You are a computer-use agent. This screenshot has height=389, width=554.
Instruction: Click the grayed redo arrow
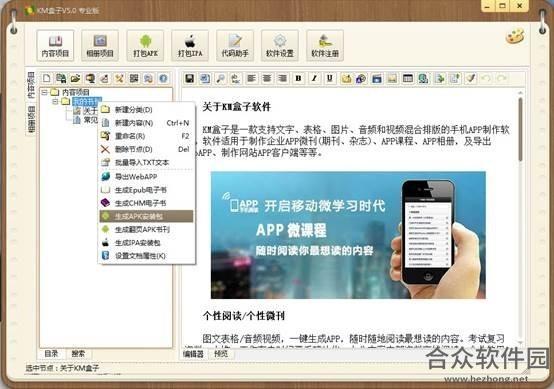tap(502, 78)
